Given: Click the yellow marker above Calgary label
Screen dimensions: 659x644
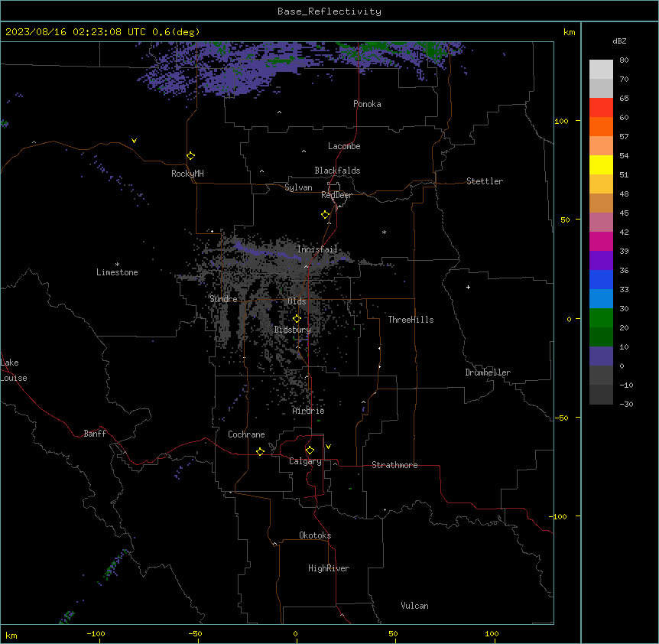Looking at the screenshot, I should (x=310, y=450).
